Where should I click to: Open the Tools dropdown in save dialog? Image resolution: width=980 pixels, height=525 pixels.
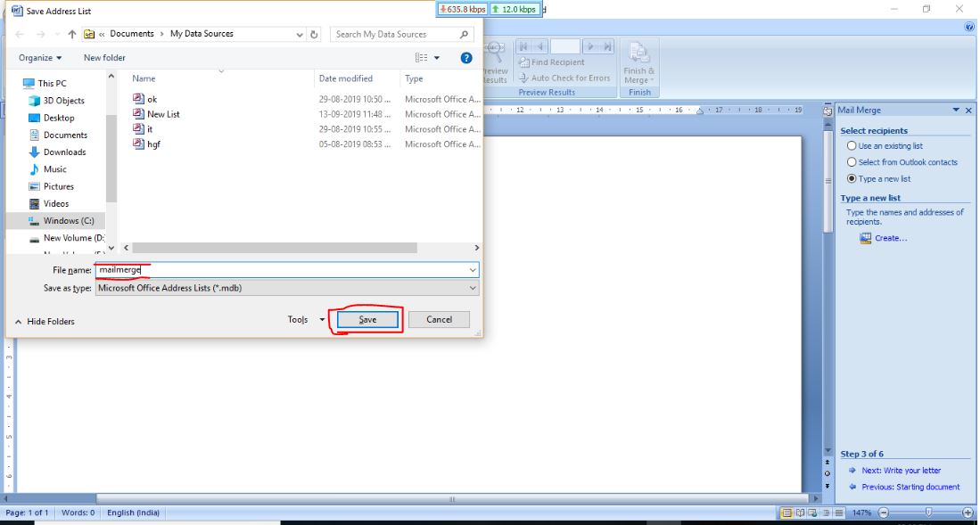pyautogui.click(x=307, y=318)
